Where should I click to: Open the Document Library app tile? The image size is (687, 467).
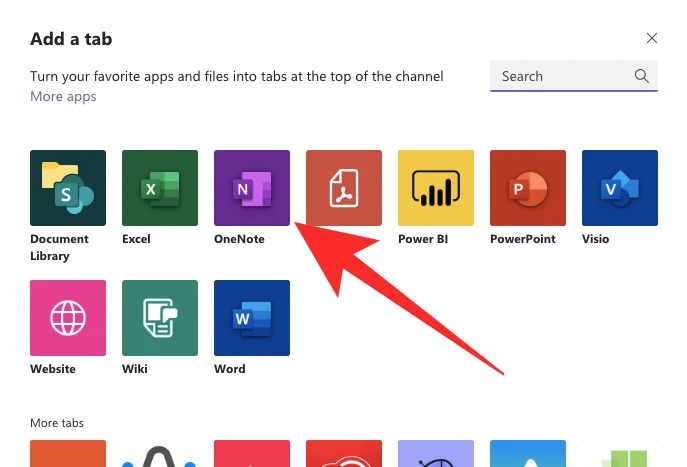pos(68,188)
